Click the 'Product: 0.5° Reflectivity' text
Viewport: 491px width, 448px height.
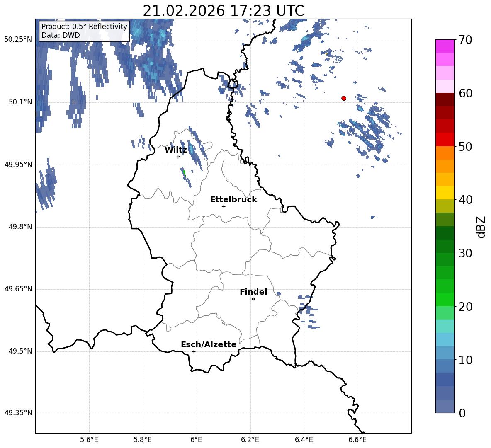[x=84, y=26]
